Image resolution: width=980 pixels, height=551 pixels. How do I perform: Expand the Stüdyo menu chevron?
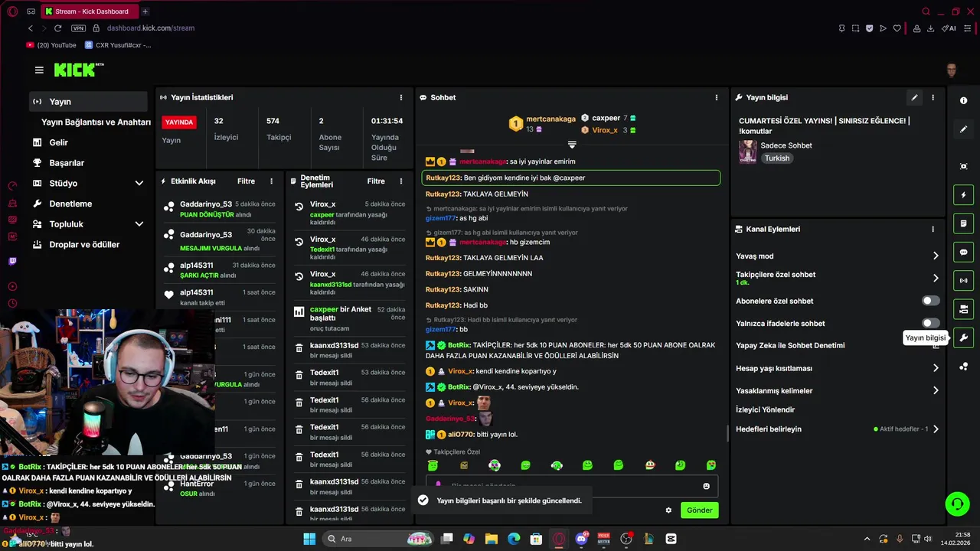139,184
